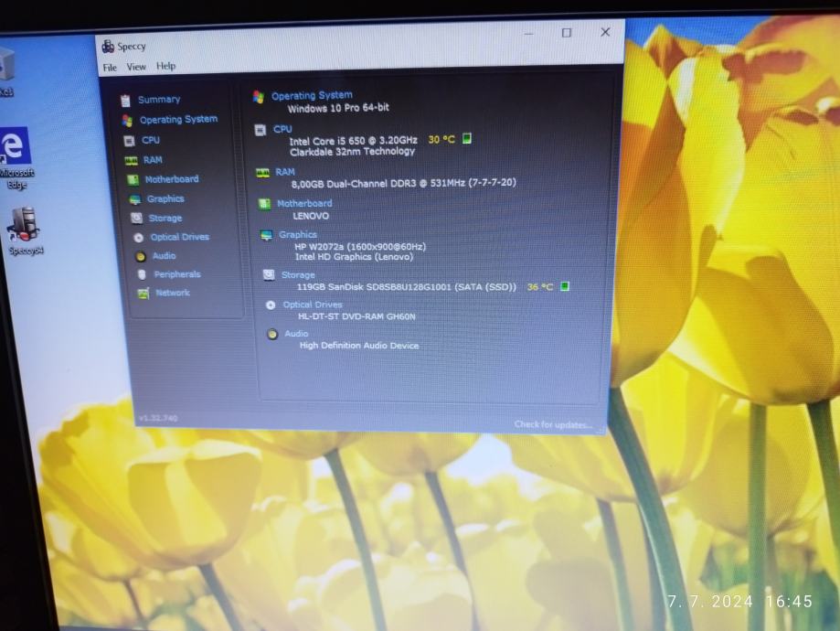
Task: Click the CPU icon in sidebar
Action: (x=129, y=141)
